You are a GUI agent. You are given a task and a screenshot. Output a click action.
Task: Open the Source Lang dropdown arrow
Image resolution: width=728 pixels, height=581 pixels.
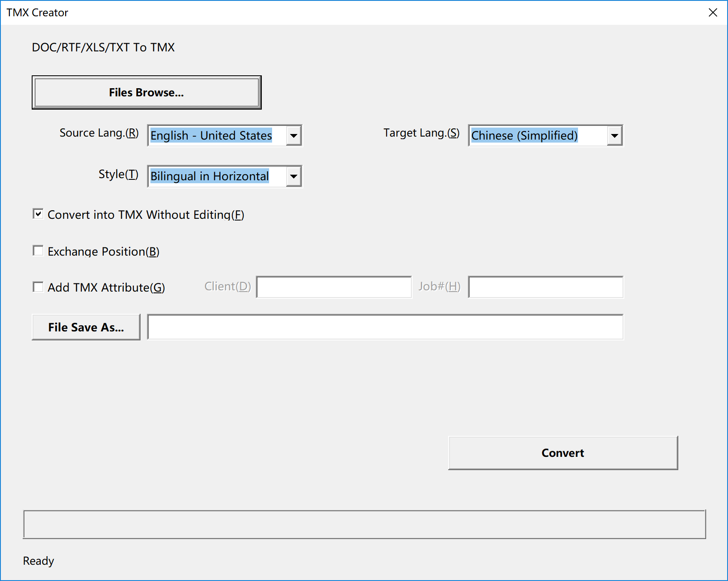click(x=294, y=136)
